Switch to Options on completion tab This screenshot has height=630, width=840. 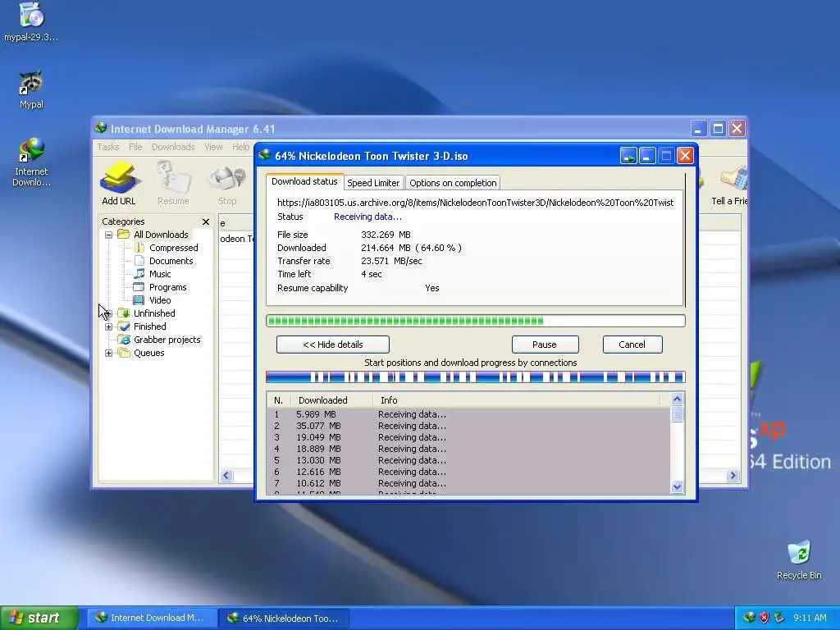tap(453, 183)
